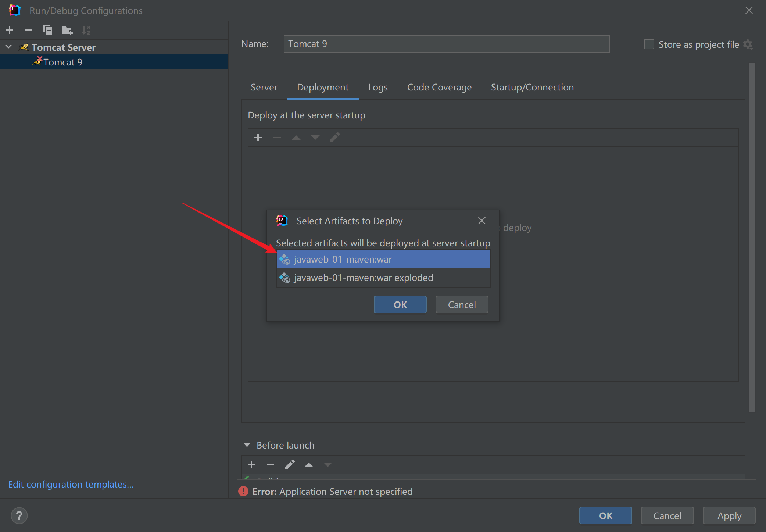Click the Name input field
Viewport: 766px width, 532px height.
pyautogui.click(x=447, y=44)
